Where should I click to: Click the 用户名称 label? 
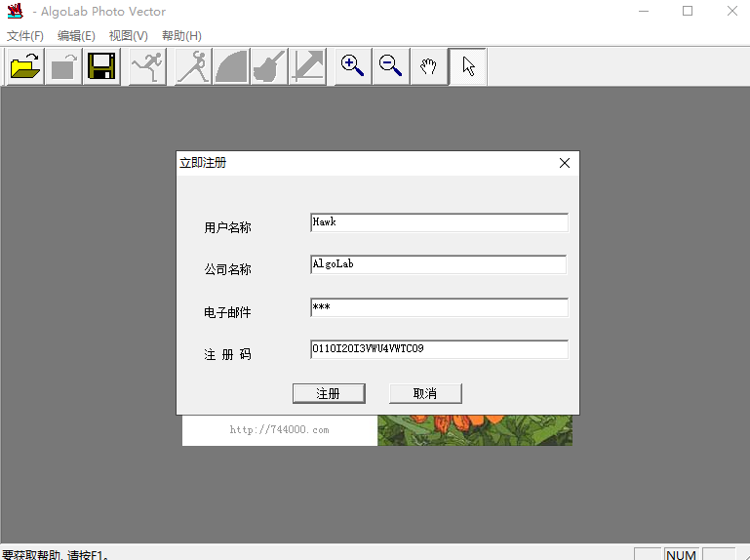[x=227, y=227]
